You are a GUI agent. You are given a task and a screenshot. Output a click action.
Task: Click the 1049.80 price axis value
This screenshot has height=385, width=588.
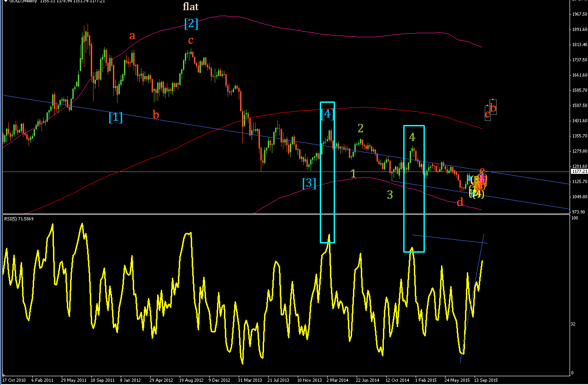(579, 197)
